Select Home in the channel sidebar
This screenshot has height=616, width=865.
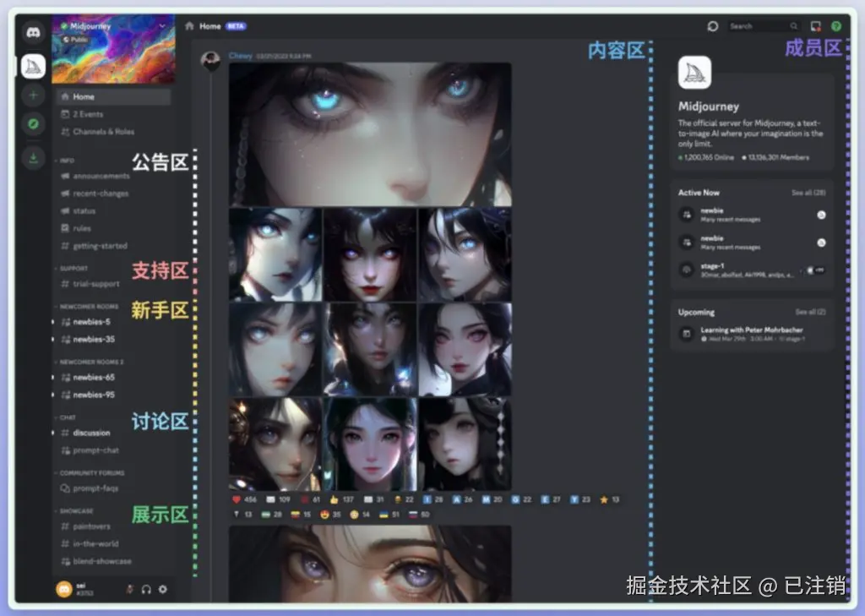(113, 96)
